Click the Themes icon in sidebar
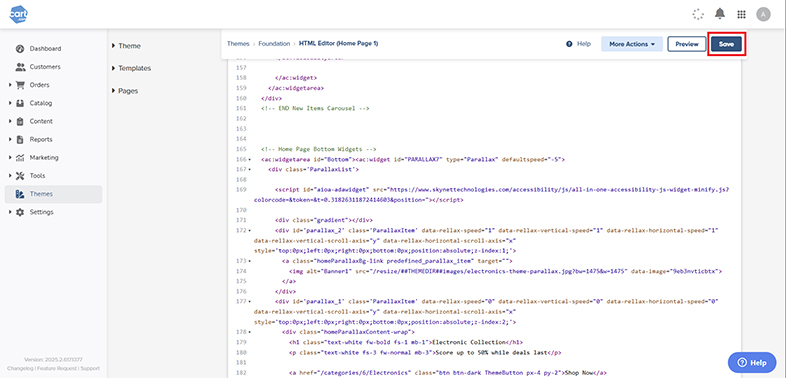The image size is (786, 378). 20,194
